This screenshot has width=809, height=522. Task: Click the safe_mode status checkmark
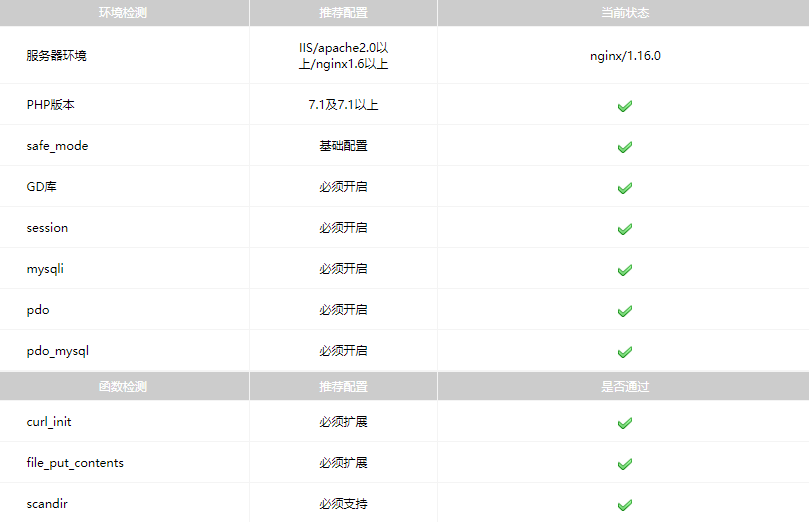pos(624,146)
